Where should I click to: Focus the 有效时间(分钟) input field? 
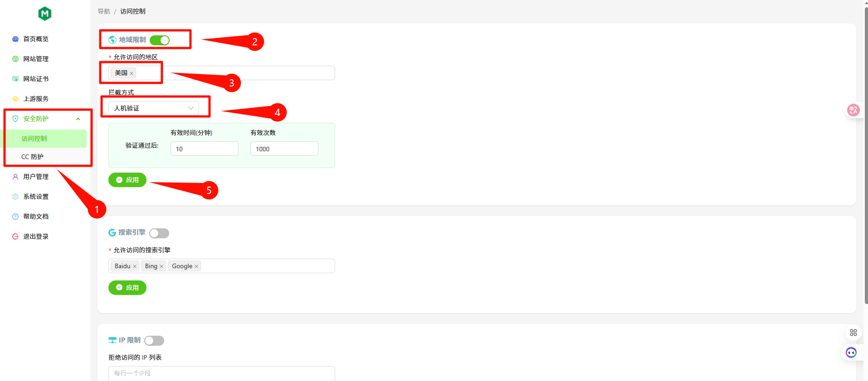click(x=205, y=149)
